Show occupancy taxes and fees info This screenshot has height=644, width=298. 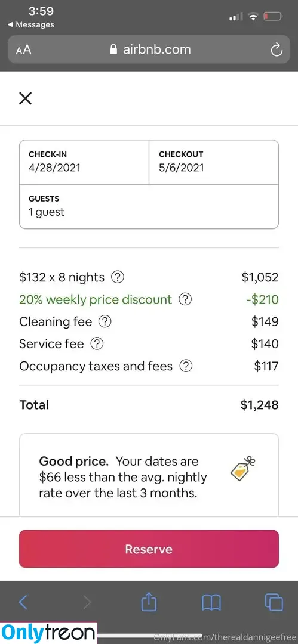pos(186,366)
